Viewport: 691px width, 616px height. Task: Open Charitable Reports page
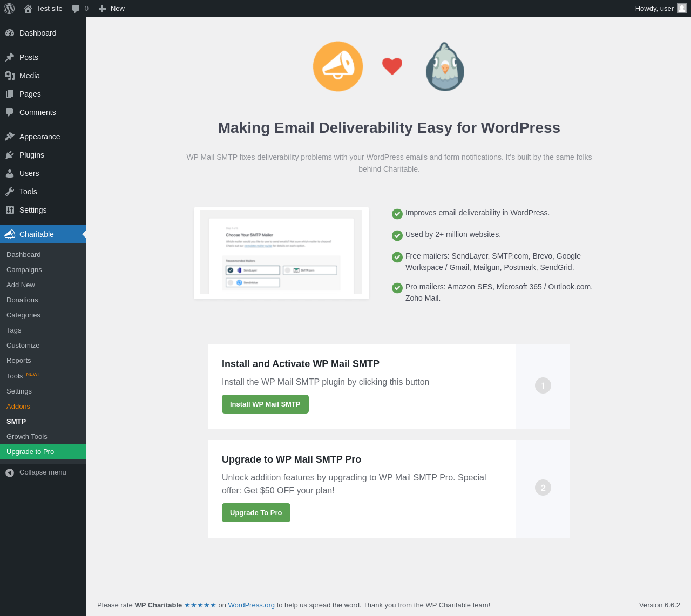(x=43, y=361)
